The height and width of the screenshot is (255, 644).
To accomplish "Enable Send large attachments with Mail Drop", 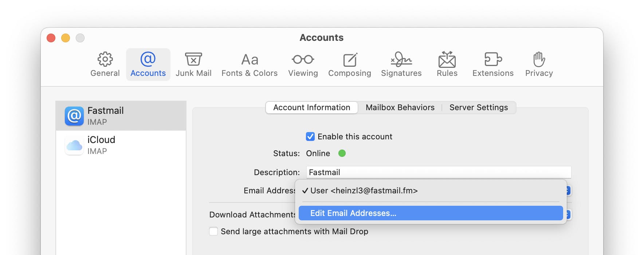I will coord(213,231).
